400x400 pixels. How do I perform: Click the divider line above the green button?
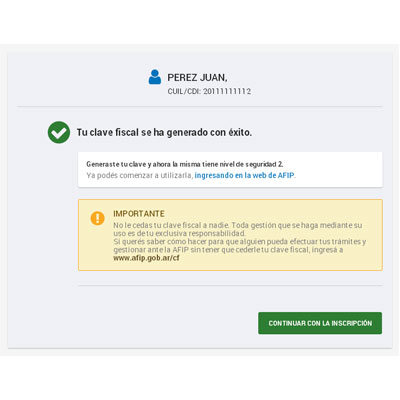[230, 285]
